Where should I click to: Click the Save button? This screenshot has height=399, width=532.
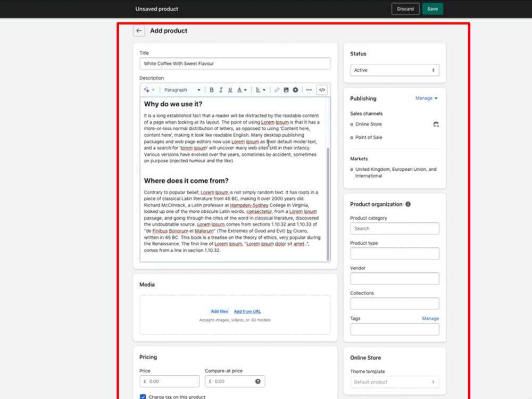pos(433,9)
